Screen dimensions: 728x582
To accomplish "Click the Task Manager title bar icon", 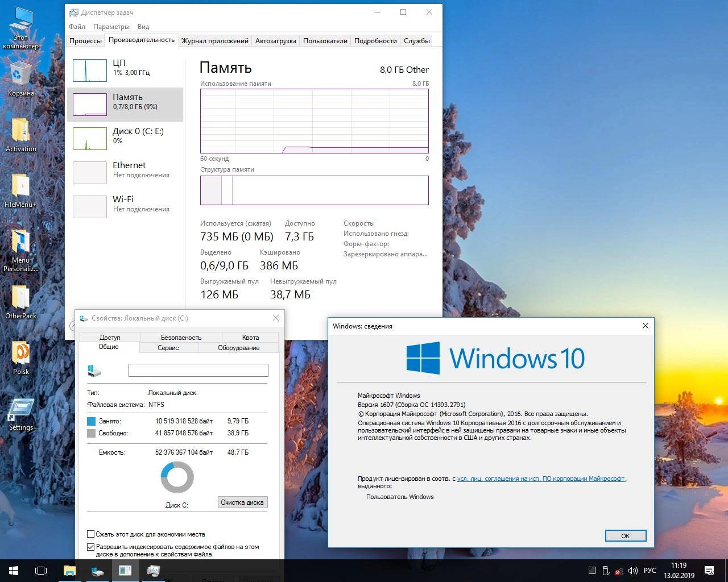I will [73, 12].
